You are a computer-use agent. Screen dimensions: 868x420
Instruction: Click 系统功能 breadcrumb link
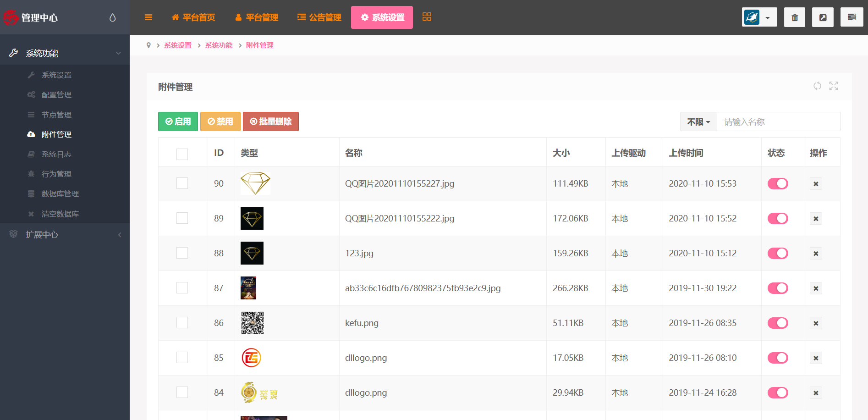[219, 45]
